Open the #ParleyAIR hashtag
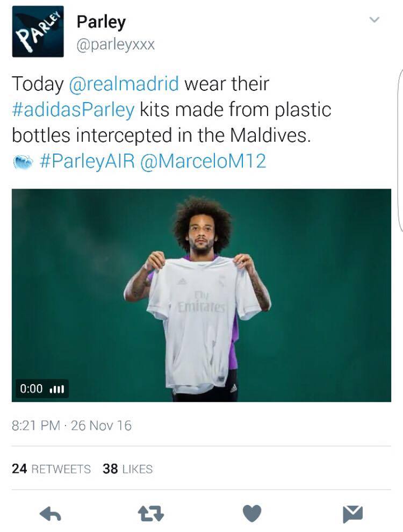 [87, 161]
